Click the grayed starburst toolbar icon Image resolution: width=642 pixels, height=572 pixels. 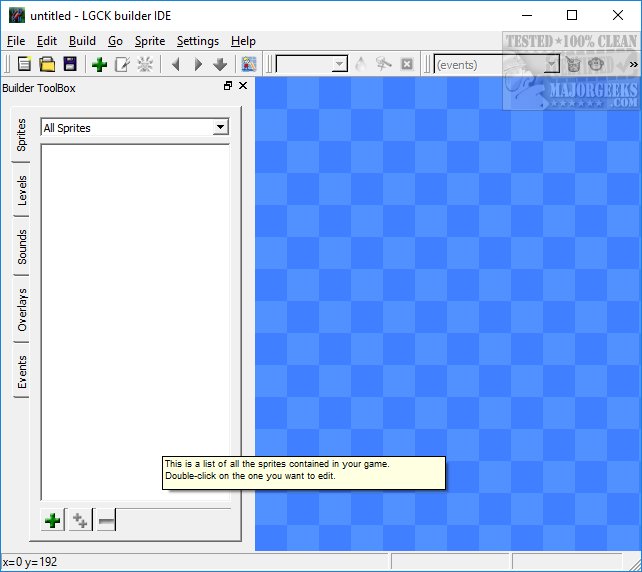pos(145,64)
